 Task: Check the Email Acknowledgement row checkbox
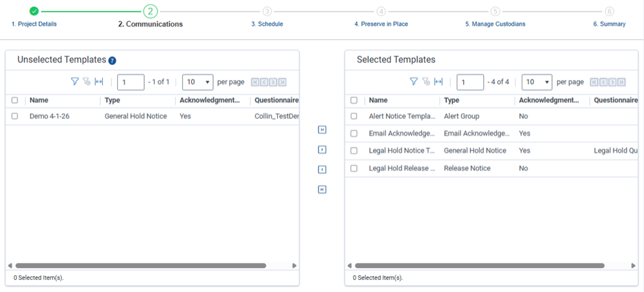(354, 134)
